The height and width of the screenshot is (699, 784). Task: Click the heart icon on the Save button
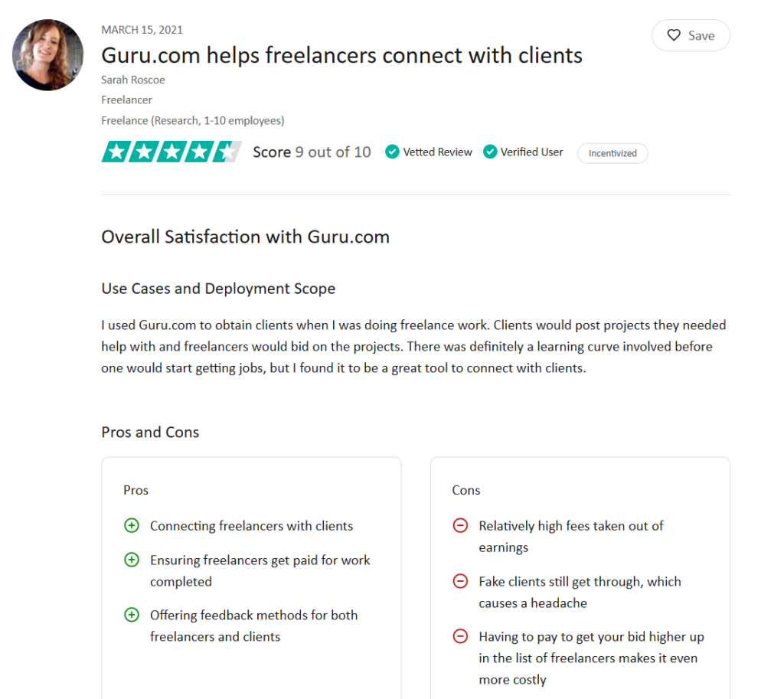(x=674, y=35)
